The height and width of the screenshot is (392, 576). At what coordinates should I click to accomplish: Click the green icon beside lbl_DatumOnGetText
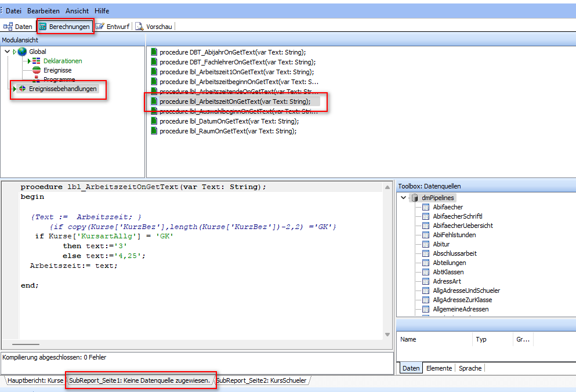pos(154,121)
